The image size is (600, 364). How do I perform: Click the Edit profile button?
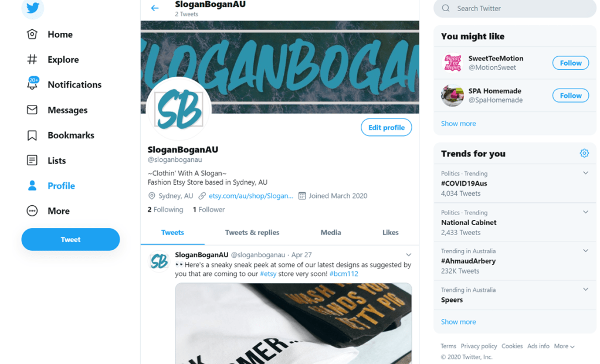[x=387, y=127]
